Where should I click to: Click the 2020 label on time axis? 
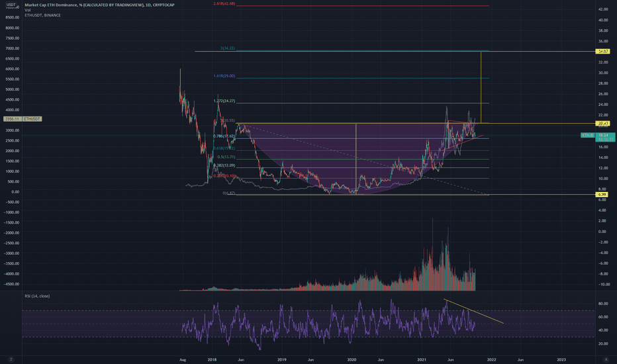click(x=352, y=359)
